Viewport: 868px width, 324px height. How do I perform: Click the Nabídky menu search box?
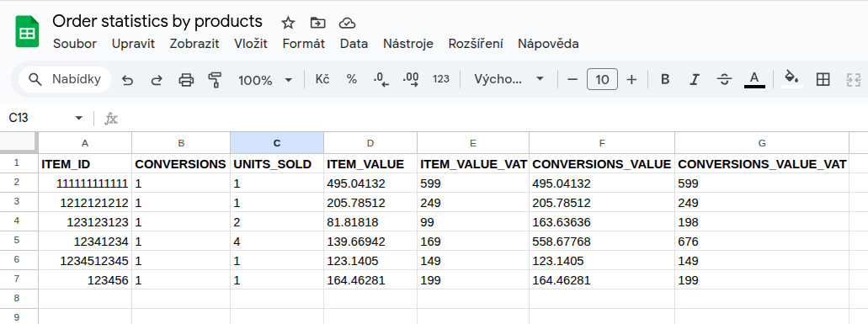[x=65, y=80]
